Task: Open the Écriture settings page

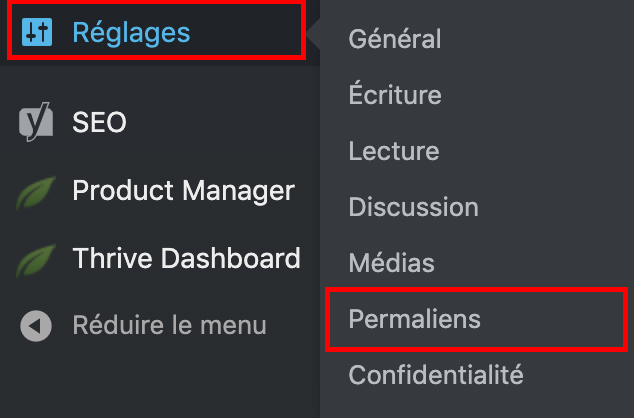Action: (x=394, y=95)
